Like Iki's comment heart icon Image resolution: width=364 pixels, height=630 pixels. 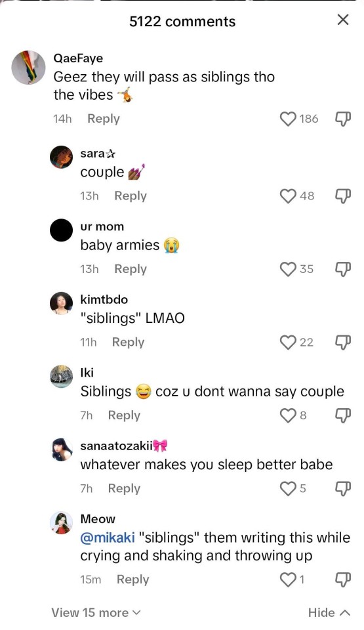[x=288, y=415]
